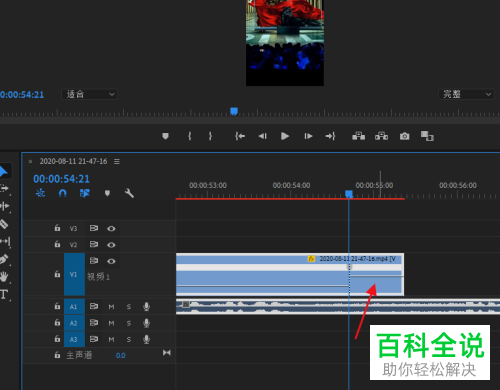This screenshot has height=390, width=500.
Task: Select the audio clip on track A1
Action: coord(338,307)
